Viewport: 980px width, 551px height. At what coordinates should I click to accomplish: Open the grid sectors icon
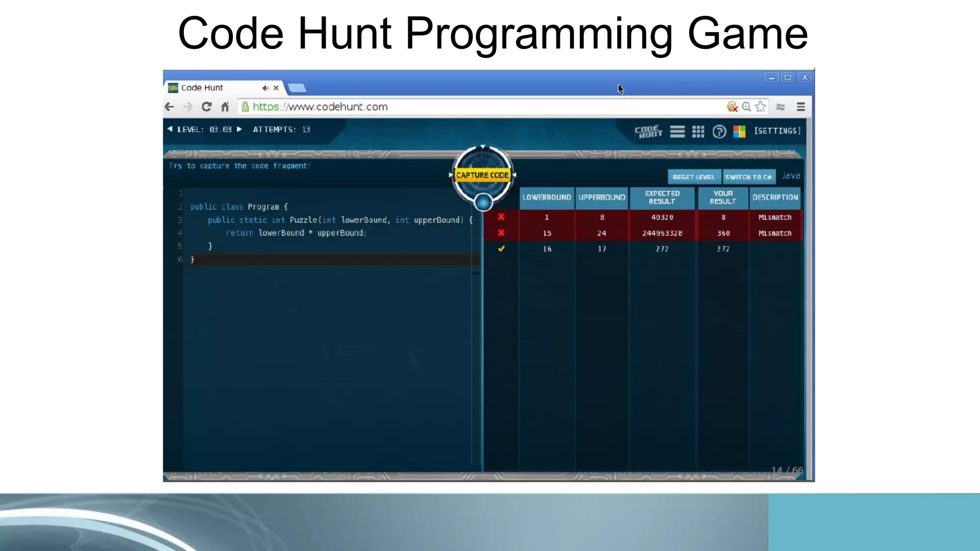698,132
